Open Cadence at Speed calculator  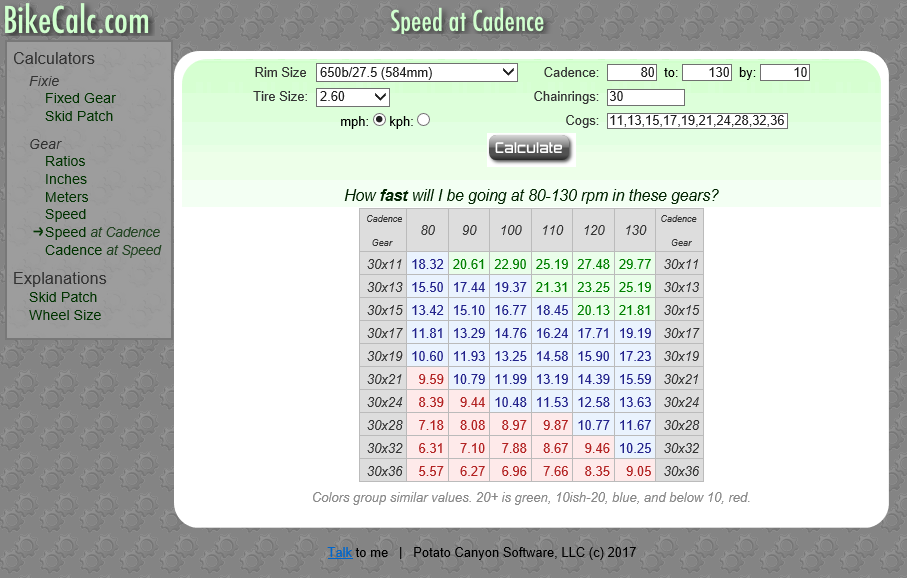pyautogui.click(x=103, y=251)
